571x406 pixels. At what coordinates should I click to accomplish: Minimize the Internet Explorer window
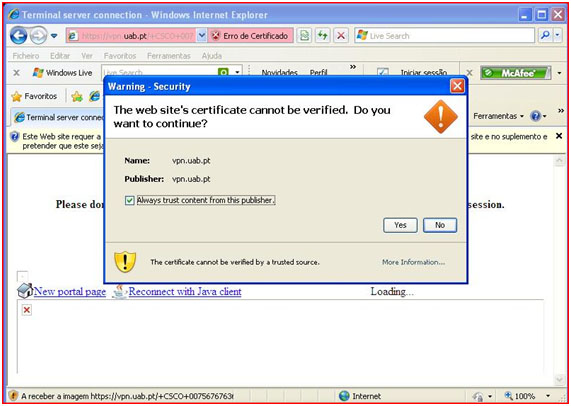524,15
